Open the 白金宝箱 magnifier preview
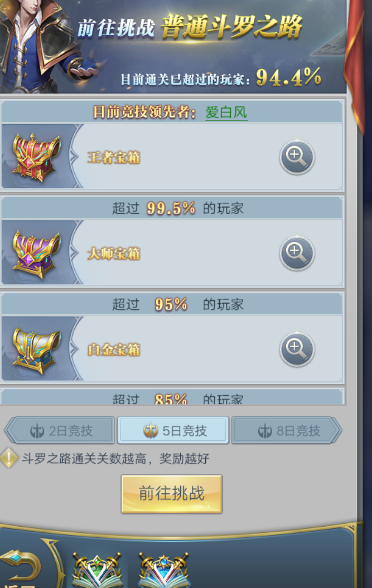 [297, 349]
